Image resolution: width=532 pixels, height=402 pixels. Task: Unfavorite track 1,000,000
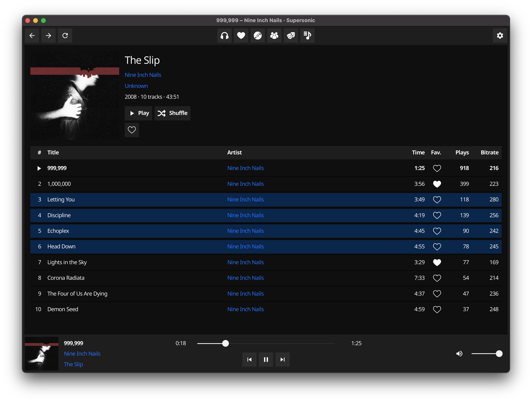(437, 184)
